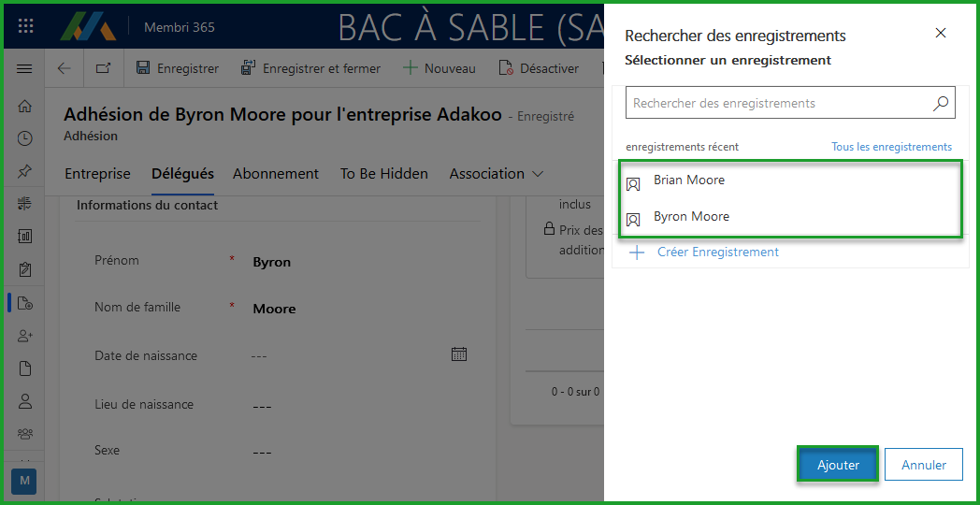Click the Ajouter button
This screenshot has width=980, height=505.
pyautogui.click(x=838, y=465)
